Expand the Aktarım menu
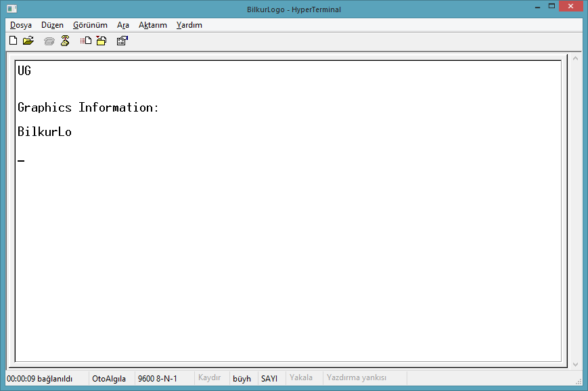588x391 pixels. 152,25
